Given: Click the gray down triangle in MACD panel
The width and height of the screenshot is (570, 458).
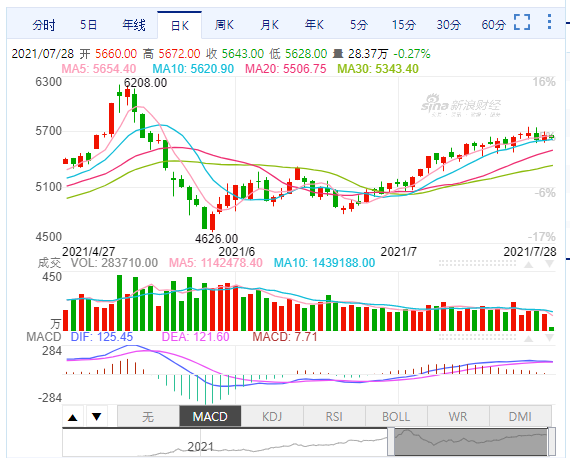Looking at the screenshot, I should point(550,339).
